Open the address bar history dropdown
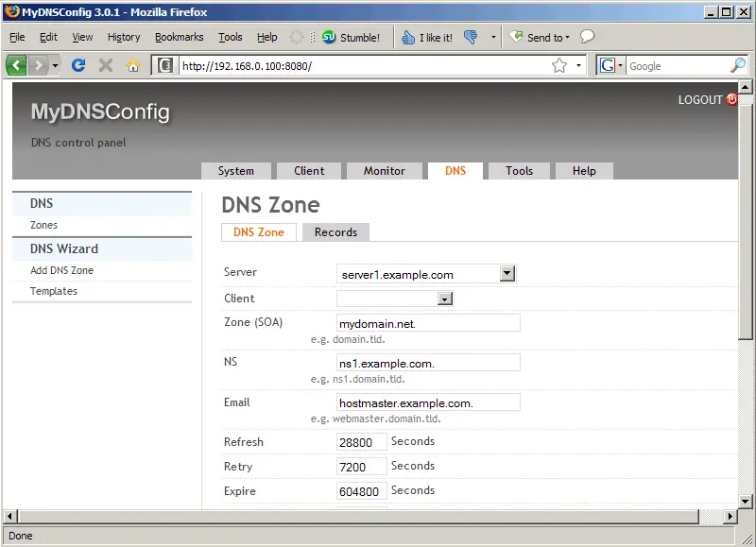 coord(578,65)
